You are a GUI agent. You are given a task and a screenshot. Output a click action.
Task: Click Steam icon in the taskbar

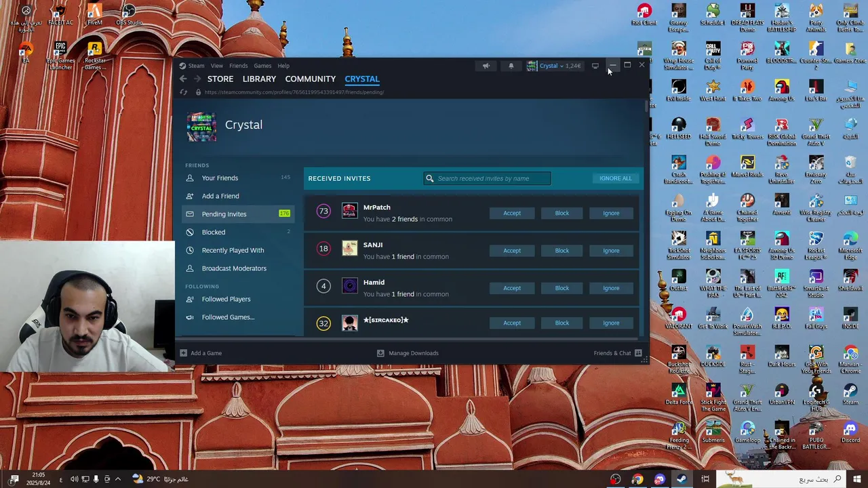[682, 479]
